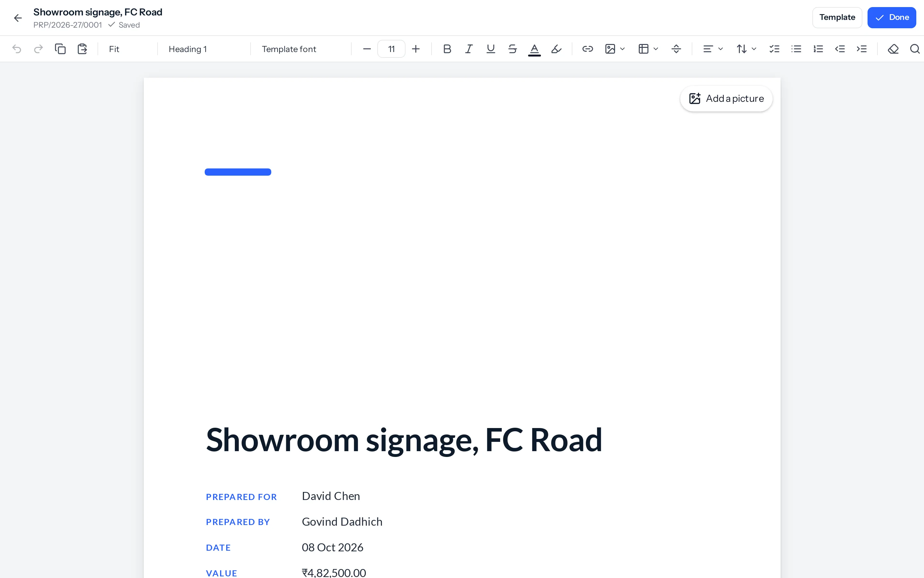The height and width of the screenshot is (578, 924).
Task: Toggle underline formatting
Action: click(x=491, y=49)
